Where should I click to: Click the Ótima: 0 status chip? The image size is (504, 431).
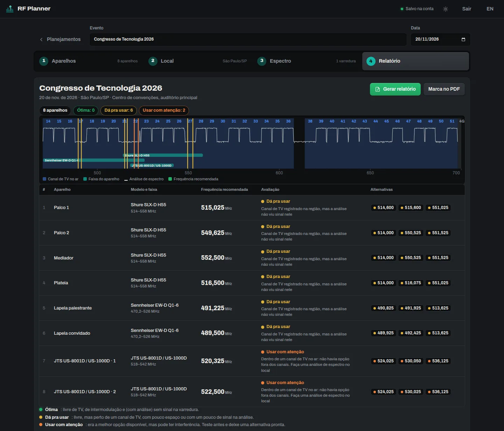(x=86, y=111)
